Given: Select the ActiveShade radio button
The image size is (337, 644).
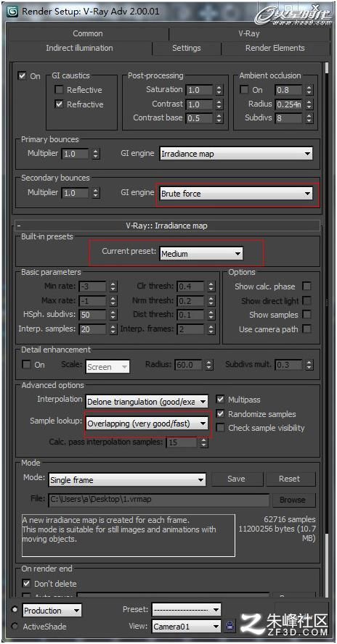Looking at the screenshot, I should coord(15,627).
